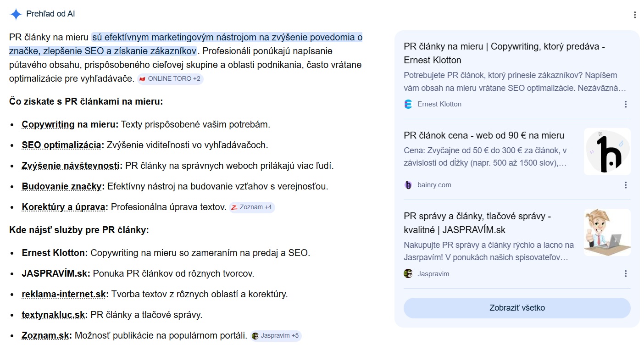The height and width of the screenshot is (345, 644).
Task: Click the Zobraziť všetko button
Action: click(517, 308)
